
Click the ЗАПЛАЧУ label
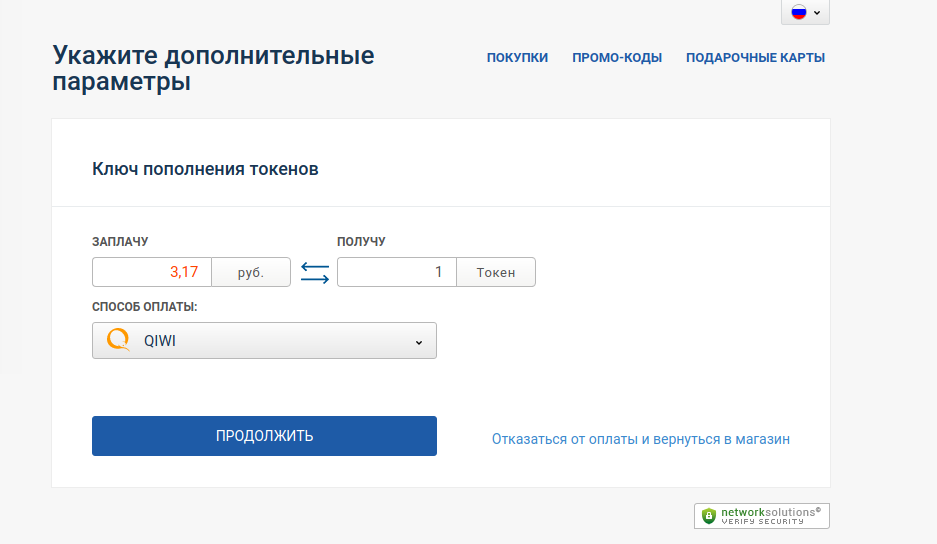point(120,242)
